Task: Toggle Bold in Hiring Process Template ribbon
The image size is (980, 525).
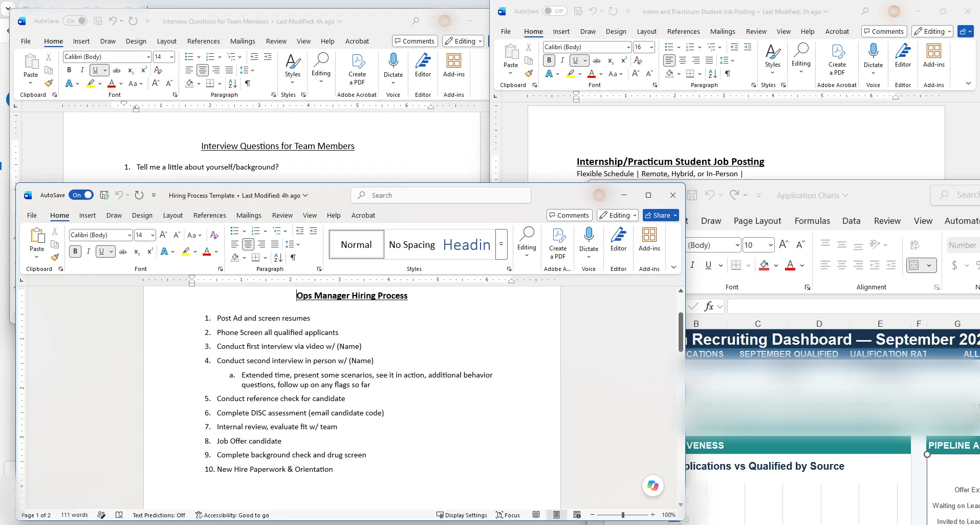Action: point(75,251)
